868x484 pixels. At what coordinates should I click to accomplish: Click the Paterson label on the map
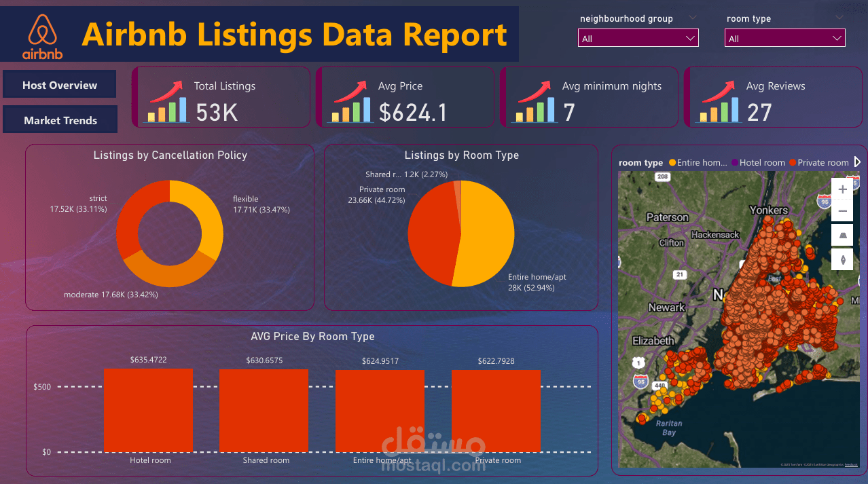[667, 217]
